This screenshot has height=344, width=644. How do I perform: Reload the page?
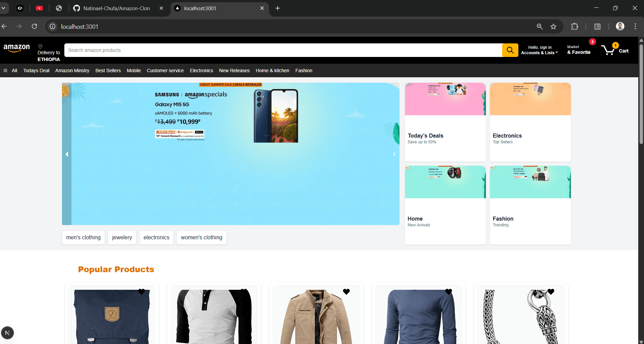[35, 26]
